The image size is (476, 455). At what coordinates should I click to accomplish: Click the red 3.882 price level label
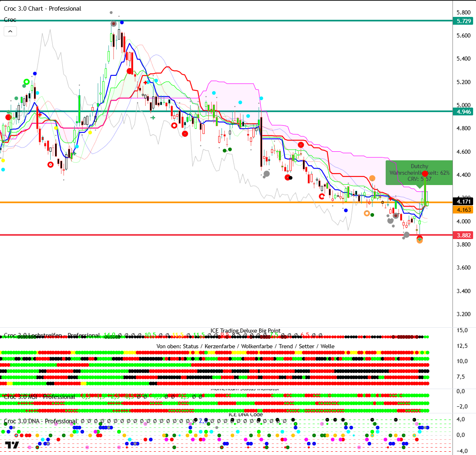click(x=464, y=235)
